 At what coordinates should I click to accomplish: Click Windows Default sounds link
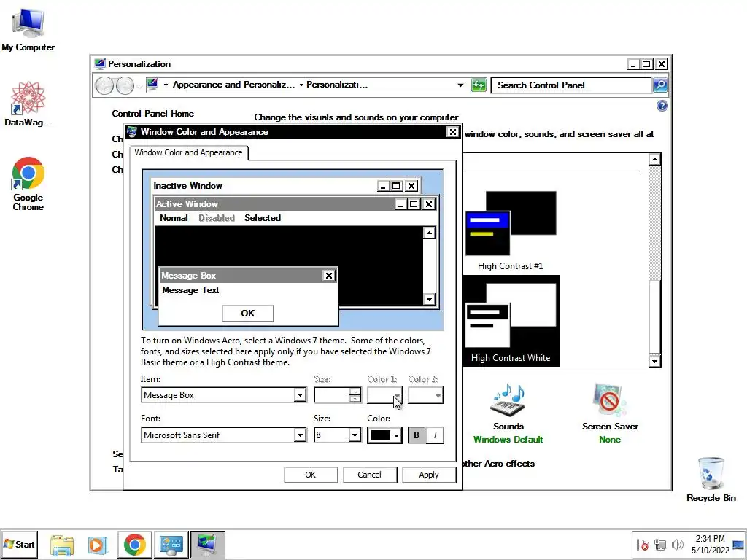[x=508, y=440]
